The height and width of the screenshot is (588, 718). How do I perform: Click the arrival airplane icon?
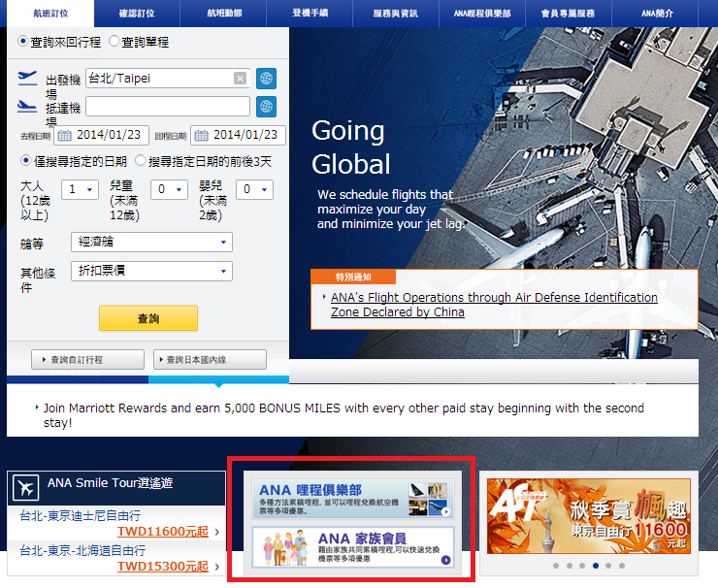coord(27,106)
